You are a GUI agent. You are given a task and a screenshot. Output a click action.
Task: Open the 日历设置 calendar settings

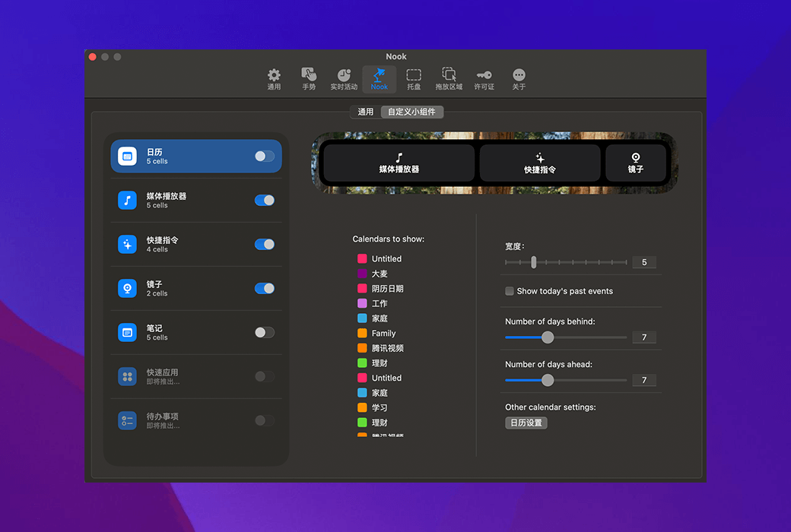point(526,423)
